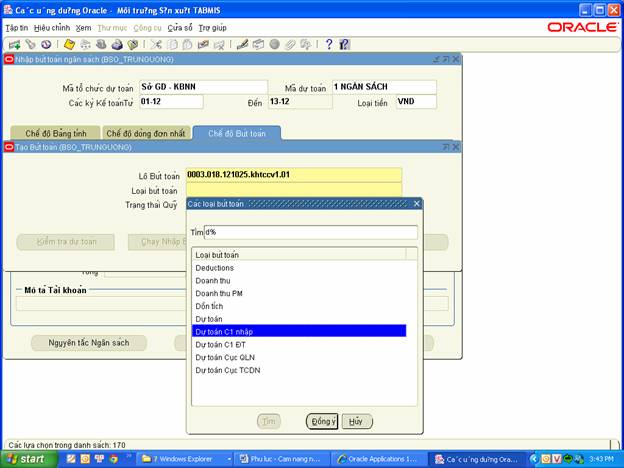
Task: Click the Tìm search field containing d%
Action: [311, 232]
